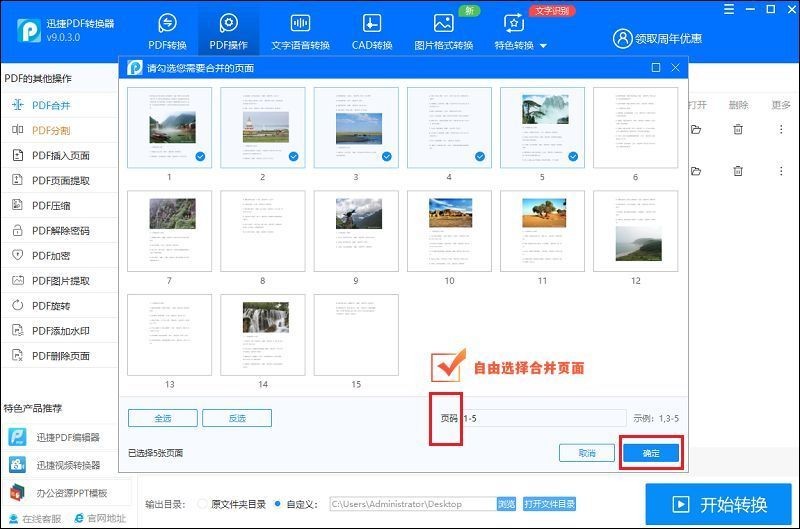
Task: Click the PDF添加水印 icon
Action: tap(17, 331)
